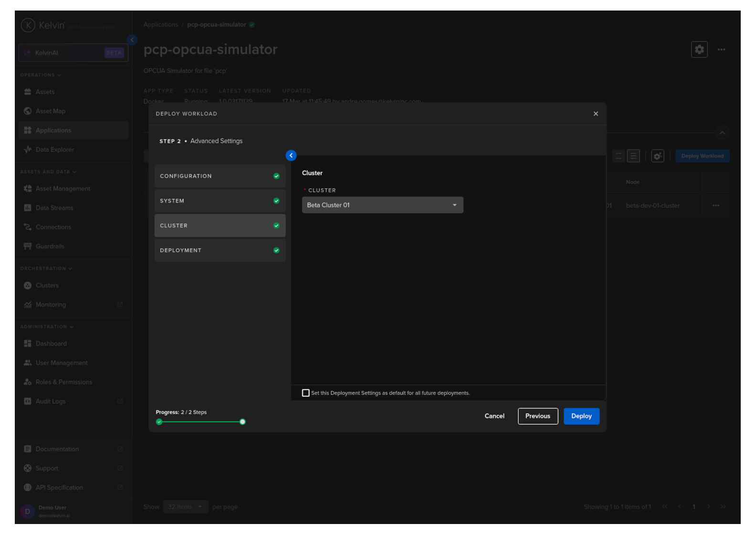Viewport: 756px width, 535px height.
Task: Click the Previous button
Action: coord(537,416)
